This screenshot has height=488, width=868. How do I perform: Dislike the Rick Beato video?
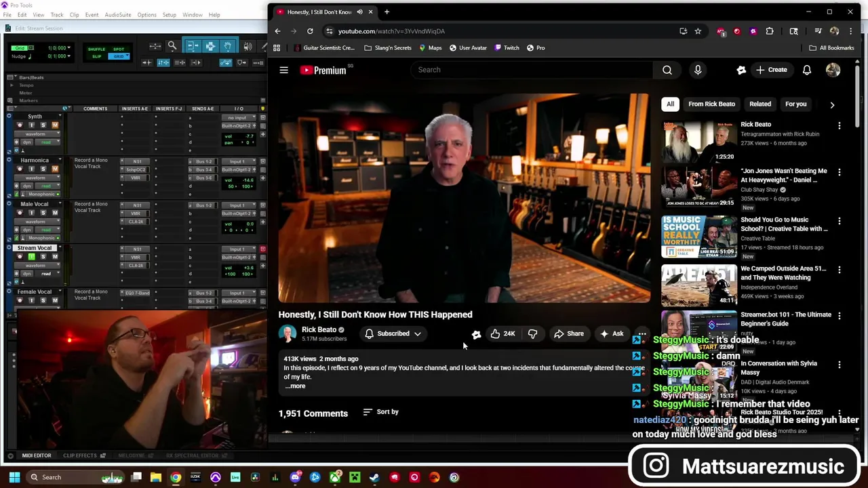[x=532, y=333]
